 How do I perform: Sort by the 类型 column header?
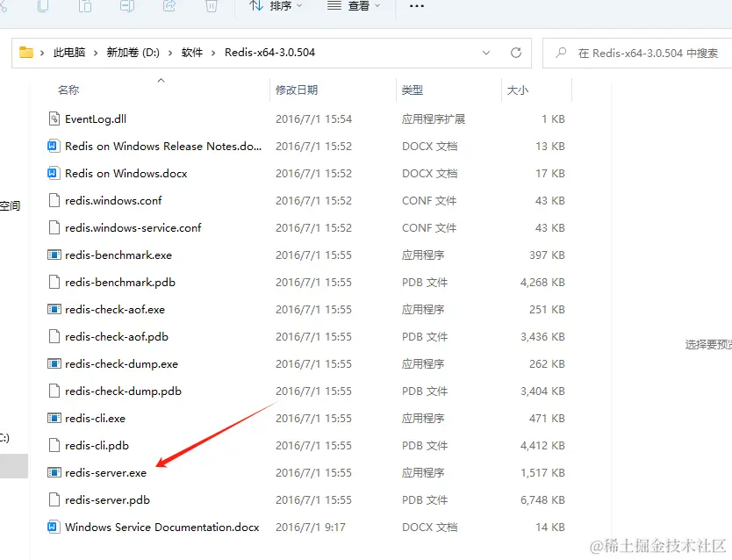click(x=413, y=90)
